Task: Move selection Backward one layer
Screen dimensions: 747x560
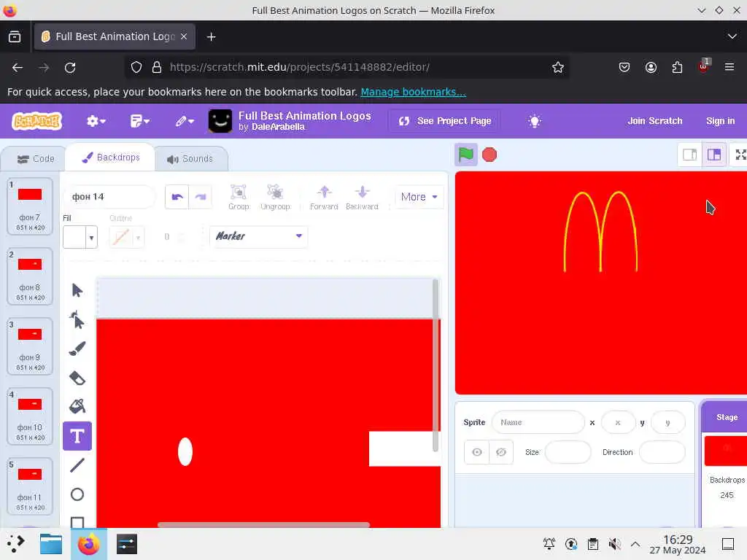Action: pos(362,197)
